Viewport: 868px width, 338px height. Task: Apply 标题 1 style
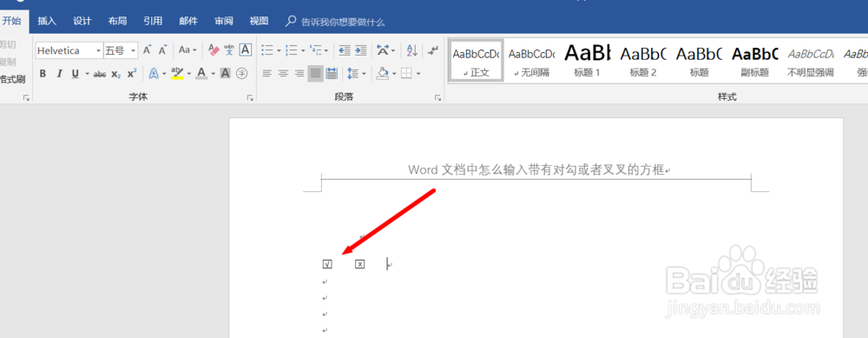pos(587,61)
